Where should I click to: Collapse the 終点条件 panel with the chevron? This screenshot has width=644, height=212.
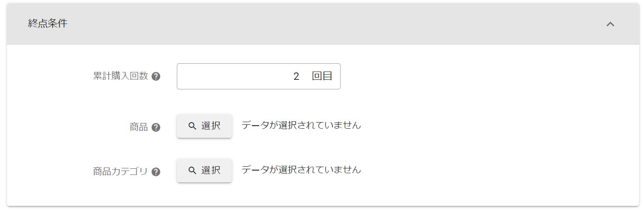(x=610, y=24)
